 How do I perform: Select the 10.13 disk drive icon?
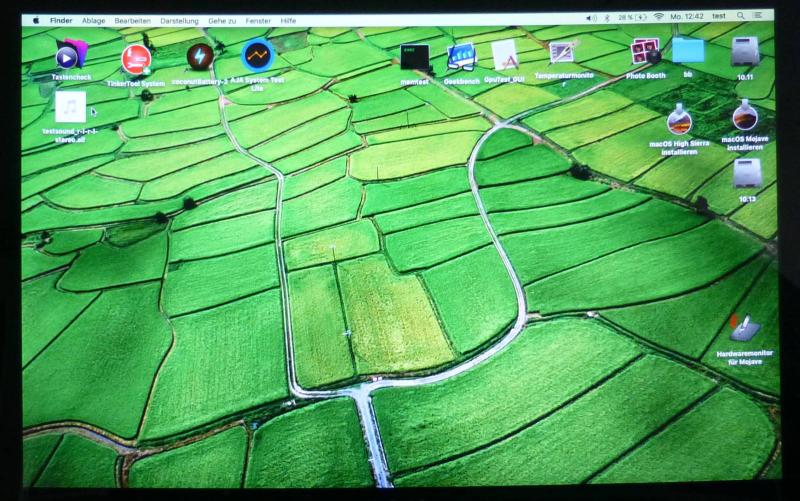(x=746, y=174)
